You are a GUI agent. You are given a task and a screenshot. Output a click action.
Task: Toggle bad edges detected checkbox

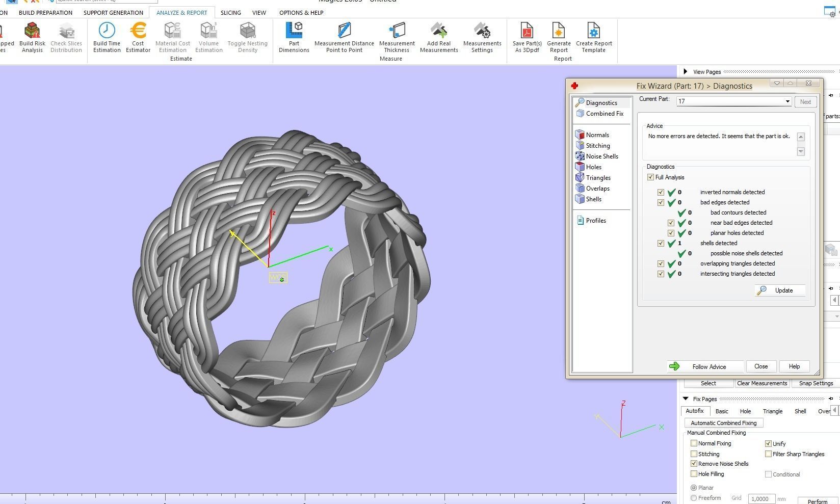661,202
